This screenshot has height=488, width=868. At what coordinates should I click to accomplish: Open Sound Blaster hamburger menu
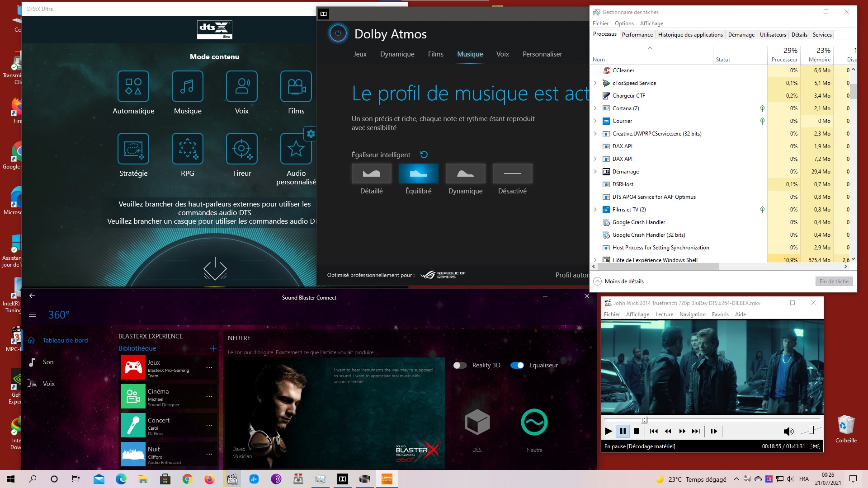[x=32, y=315]
